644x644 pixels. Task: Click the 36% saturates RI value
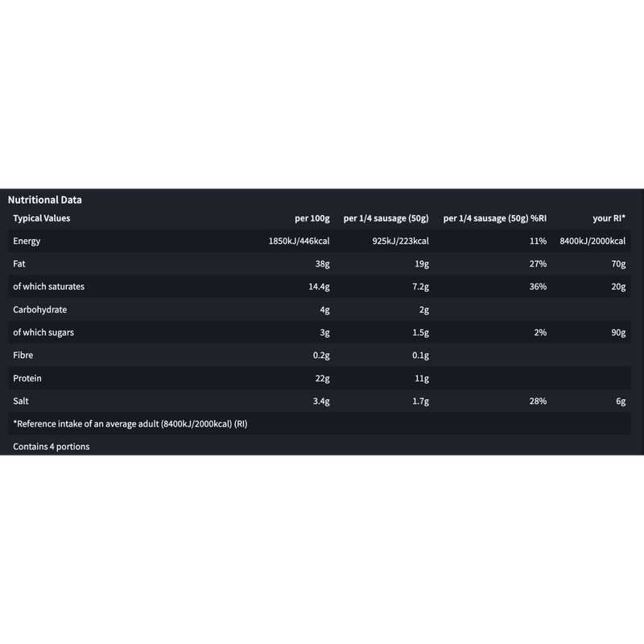(538, 287)
